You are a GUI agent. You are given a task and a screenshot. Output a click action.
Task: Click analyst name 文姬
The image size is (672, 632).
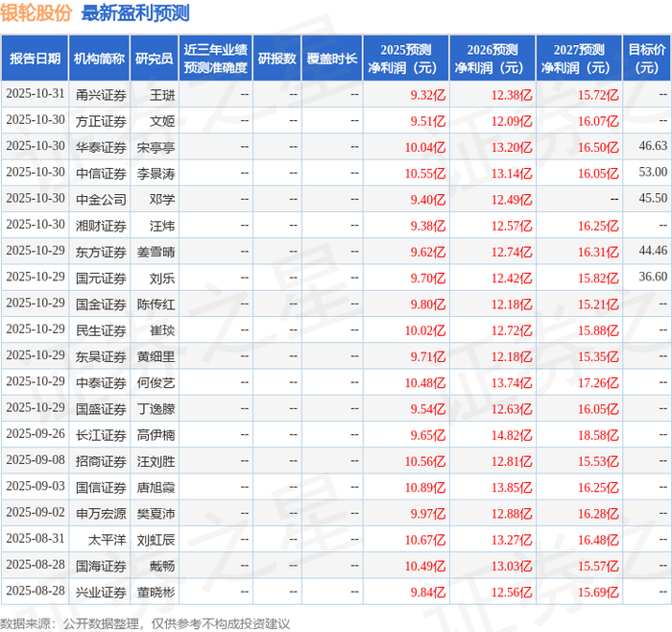(x=162, y=121)
